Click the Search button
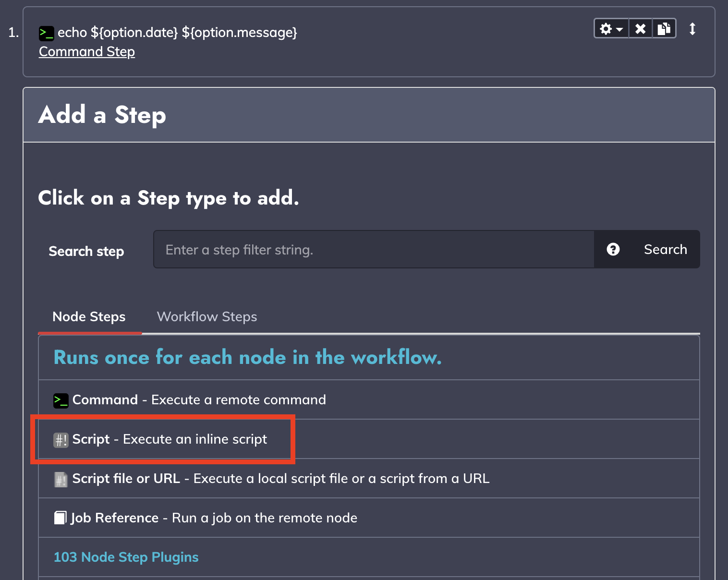 (x=666, y=249)
